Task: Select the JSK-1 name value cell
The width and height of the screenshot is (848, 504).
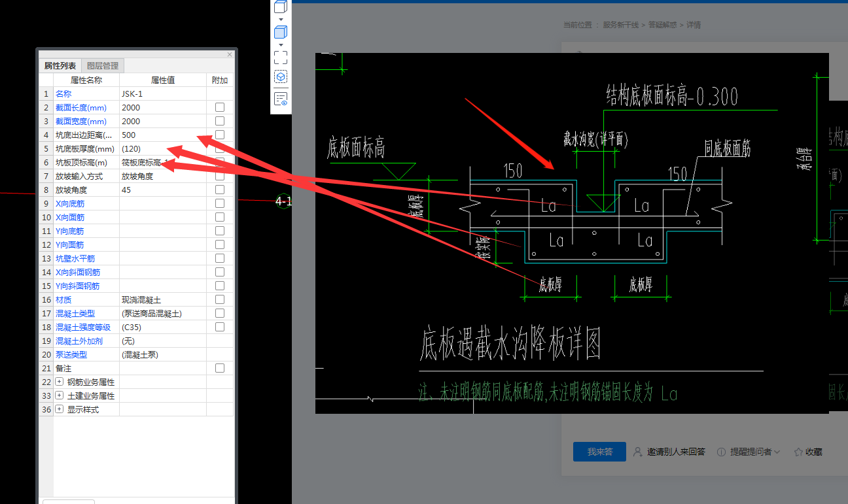Action: pos(163,93)
